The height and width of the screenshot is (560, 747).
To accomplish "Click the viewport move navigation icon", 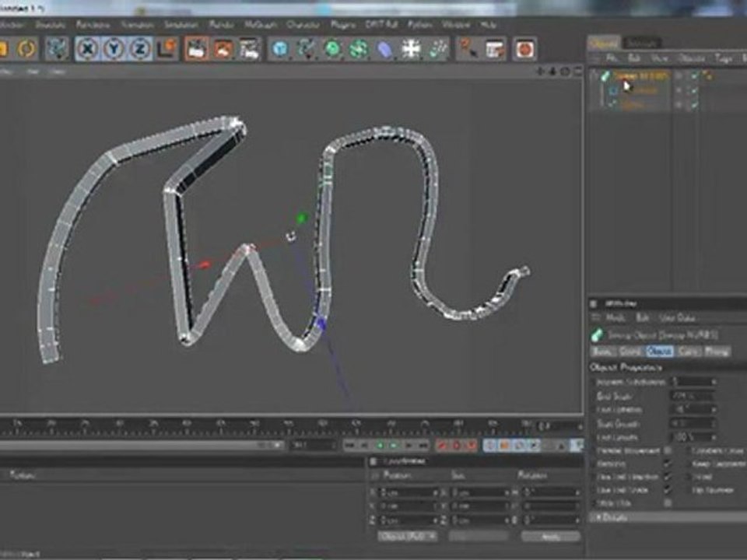I will coord(540,72).
